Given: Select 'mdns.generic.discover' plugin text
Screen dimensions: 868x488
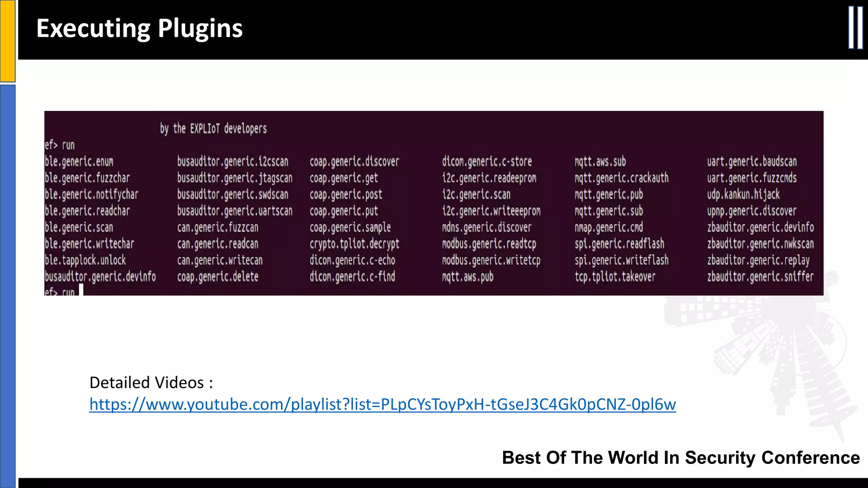Looking at the screenshot, I should click(487, 227).
